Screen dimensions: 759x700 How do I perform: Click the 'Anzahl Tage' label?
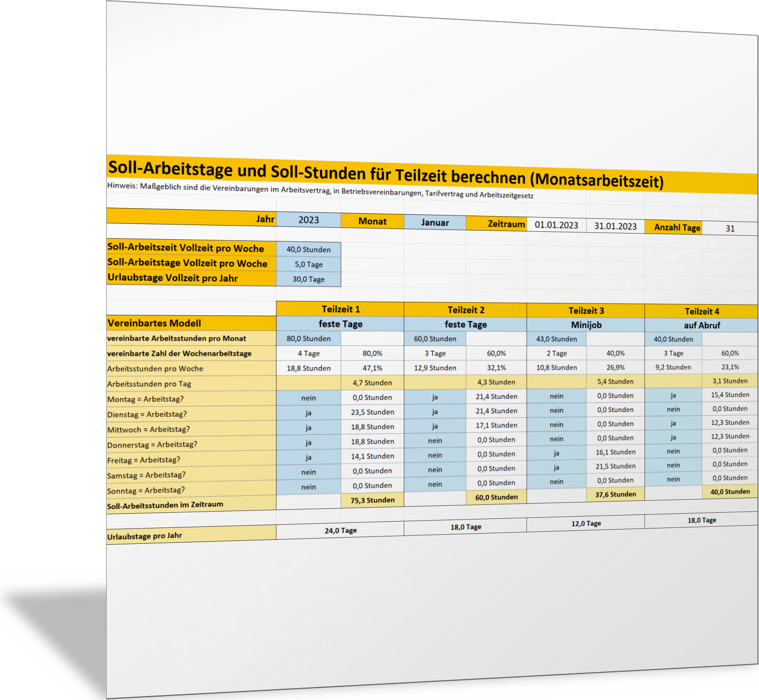(x=674, y=227)
